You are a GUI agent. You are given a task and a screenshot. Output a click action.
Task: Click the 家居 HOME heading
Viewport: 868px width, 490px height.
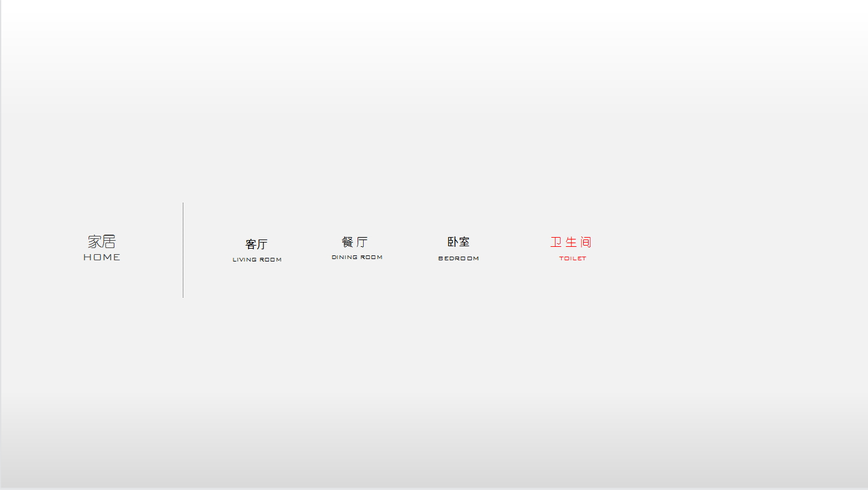[101, 248]
